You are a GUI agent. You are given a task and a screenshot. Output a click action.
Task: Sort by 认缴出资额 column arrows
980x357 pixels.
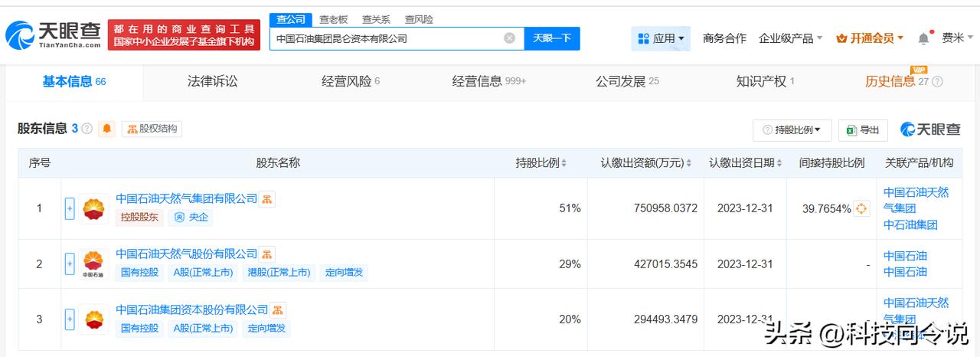[688, 163]
